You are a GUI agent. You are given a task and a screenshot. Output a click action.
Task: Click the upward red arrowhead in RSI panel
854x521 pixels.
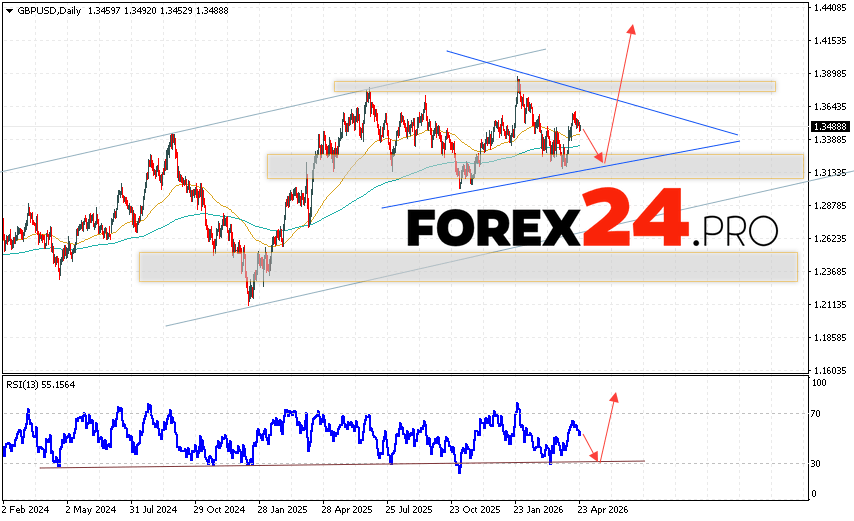[x=613, y=397]
